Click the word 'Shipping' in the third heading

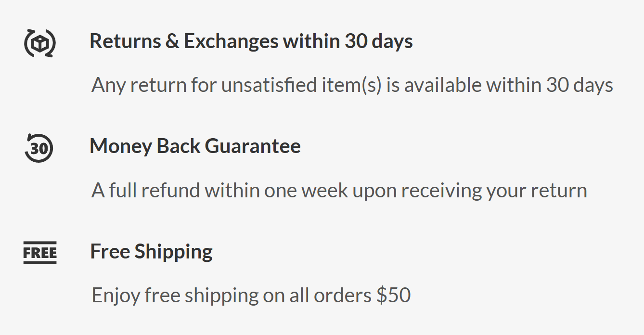click(x=173, y=252)
